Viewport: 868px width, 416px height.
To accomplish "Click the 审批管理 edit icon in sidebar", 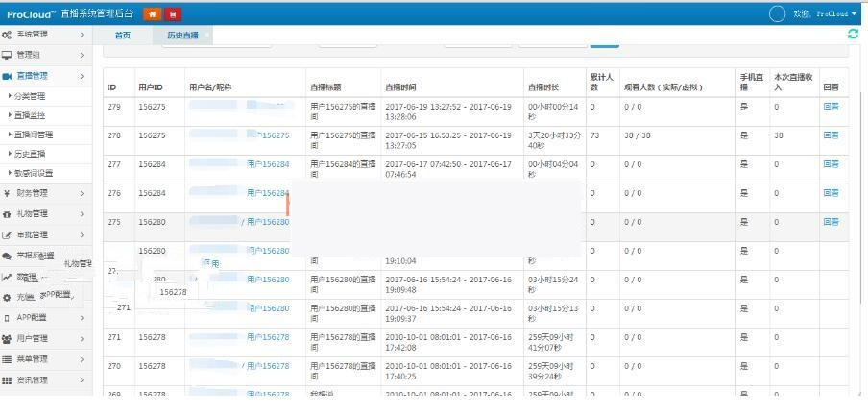I will (7, 235).
